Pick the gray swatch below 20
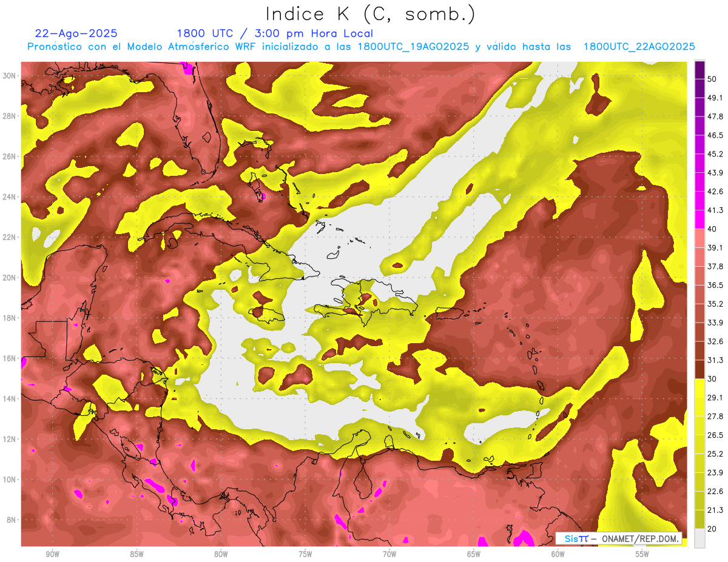 [x=699, y=538]
